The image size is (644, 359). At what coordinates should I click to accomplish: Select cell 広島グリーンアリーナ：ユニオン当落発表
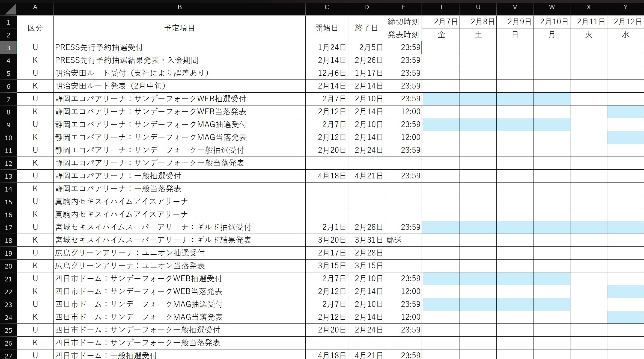coord(180,266)
